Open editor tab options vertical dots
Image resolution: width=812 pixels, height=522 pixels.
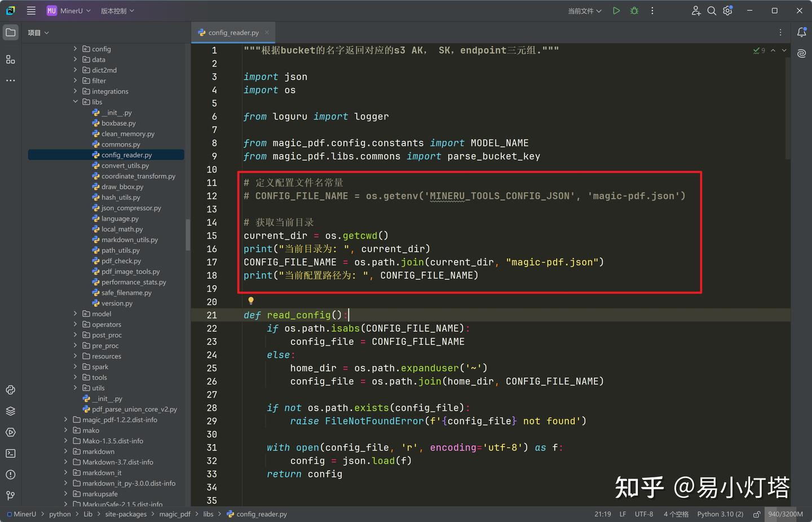click(x=780, y=33)
